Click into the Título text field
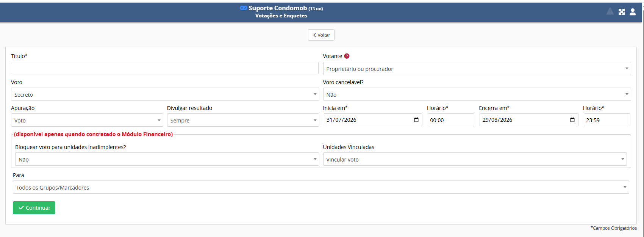The image size is (644, 237). click(x=165, y=68)
